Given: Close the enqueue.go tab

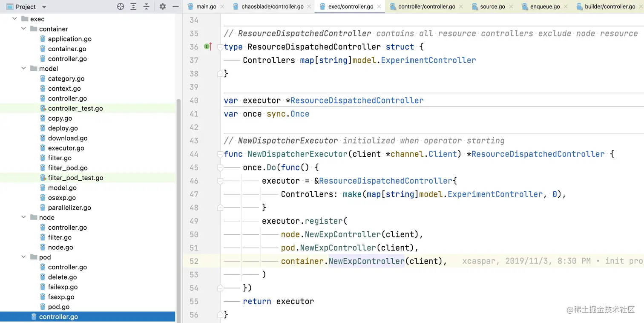Looking at the screenshot, I should tap(566, 7).
